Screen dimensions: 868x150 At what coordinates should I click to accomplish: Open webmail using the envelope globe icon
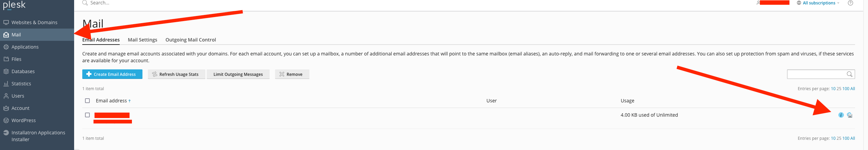[850, 115]
